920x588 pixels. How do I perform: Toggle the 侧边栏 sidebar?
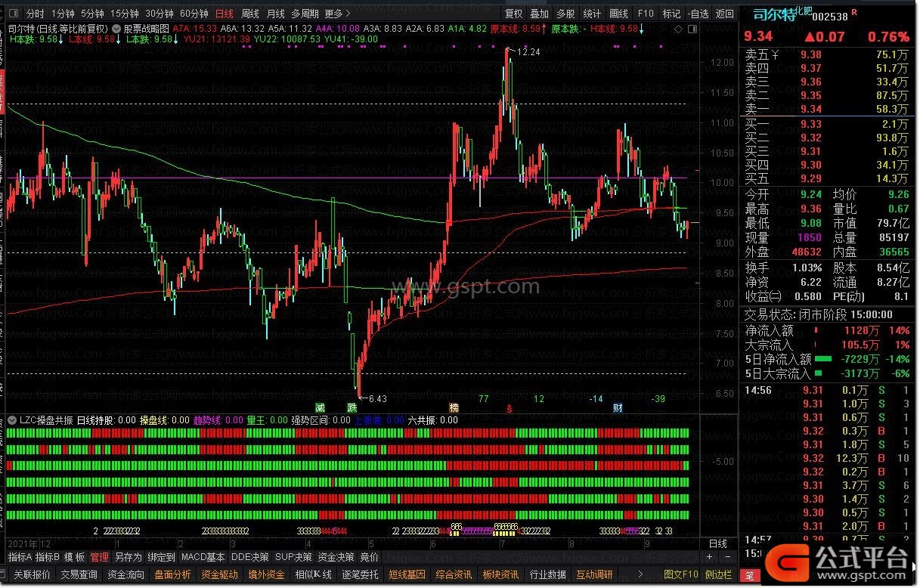[x=719, y=574]
